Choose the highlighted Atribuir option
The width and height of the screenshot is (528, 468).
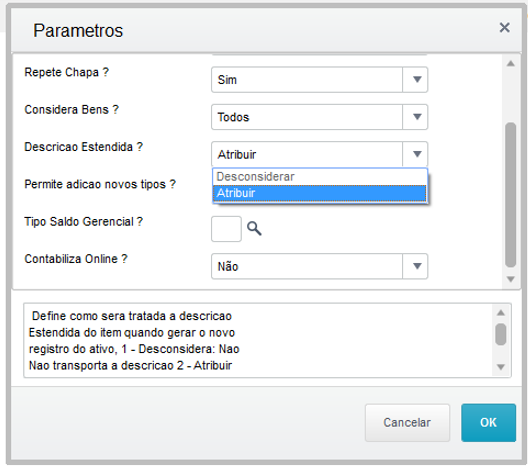(x=320, y=193)
